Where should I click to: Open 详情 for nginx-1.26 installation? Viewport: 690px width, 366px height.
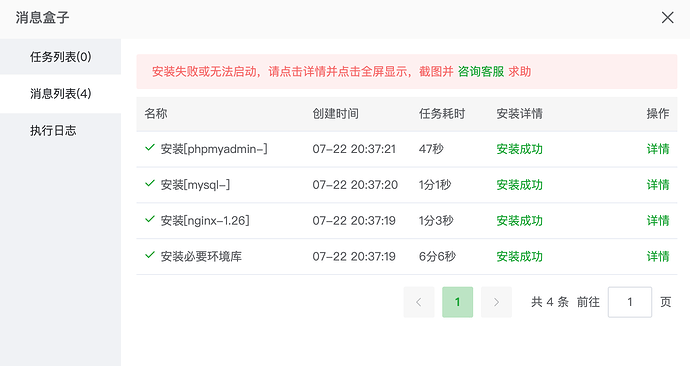[x=658, y=221]
